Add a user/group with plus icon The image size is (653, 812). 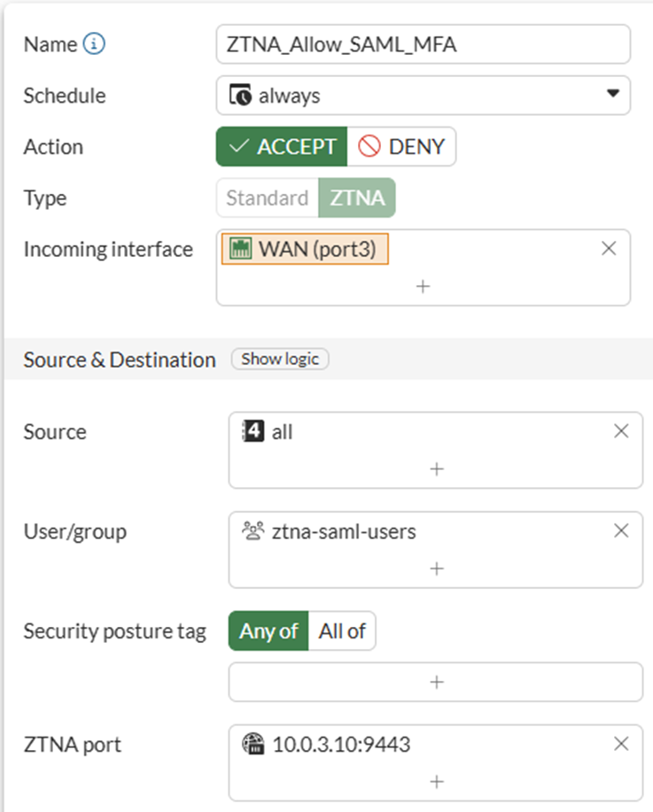(x=435, y=568)
